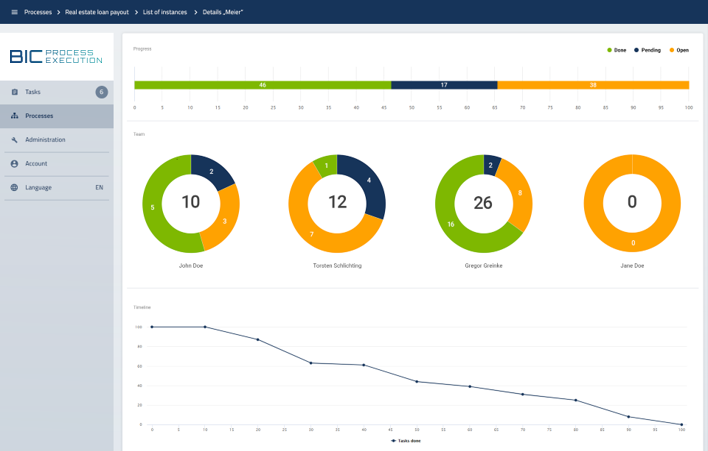Click Gregor Greinke's orange segment 8
The image size is (708, 451).
pyautogui.click(x=520, y=193)
